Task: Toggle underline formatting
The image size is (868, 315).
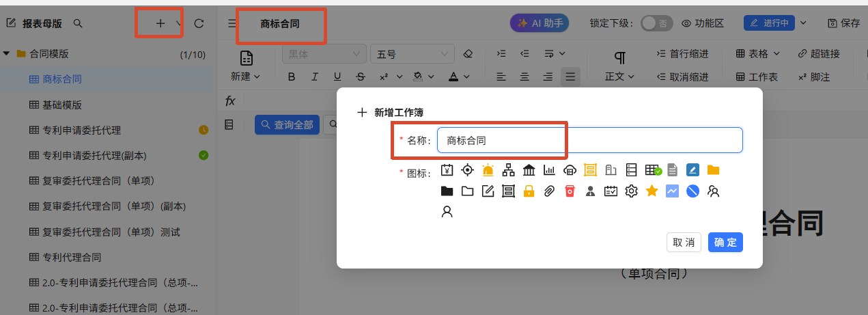Action: 337,77
